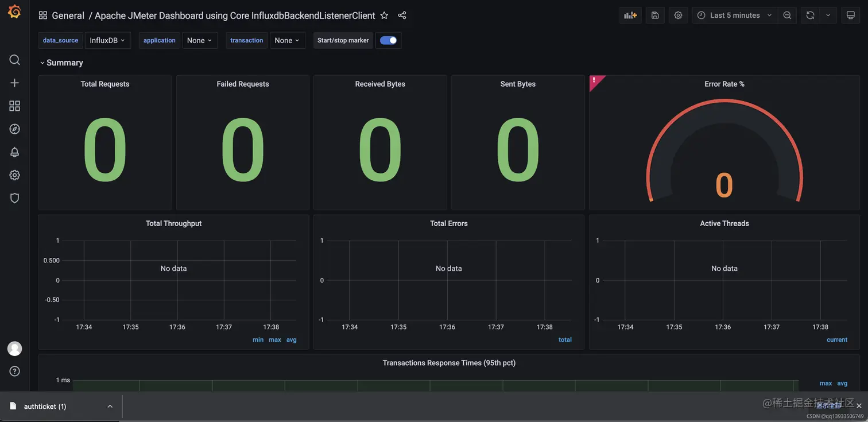The width and height of the screenshot is (868, 422).
Task: Sort Total Throughput legend by avg
Action: 292,340
